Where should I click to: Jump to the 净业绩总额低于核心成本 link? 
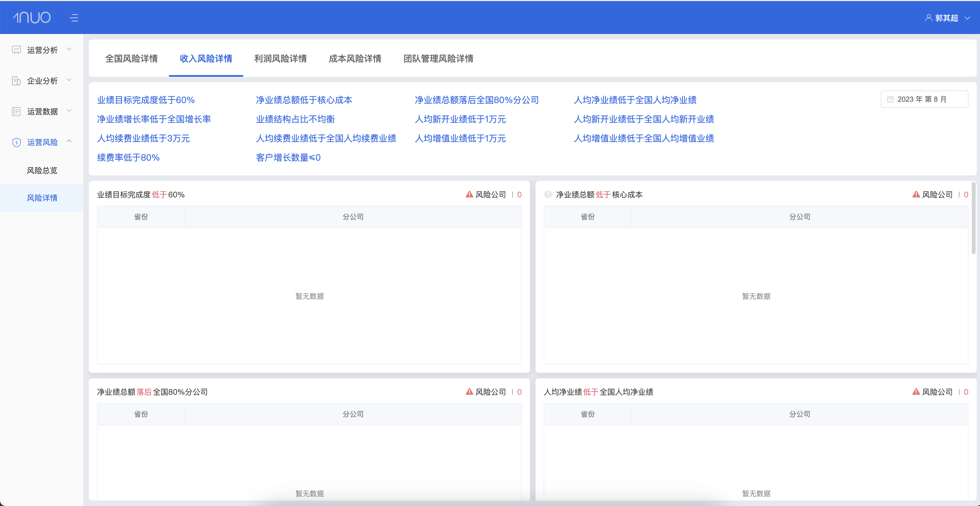coord(304,100)
